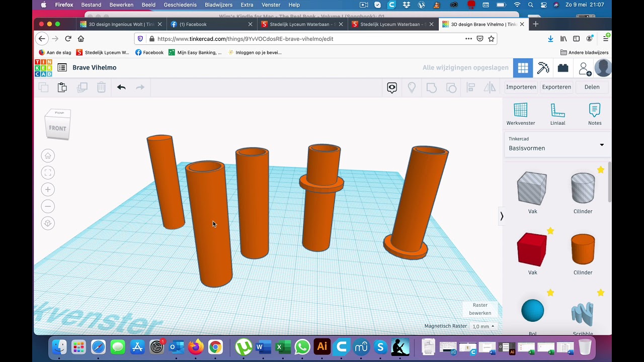Open WhatsApp from the Dock
This screenshot has height=362, width=644.
tap(302, 347)
